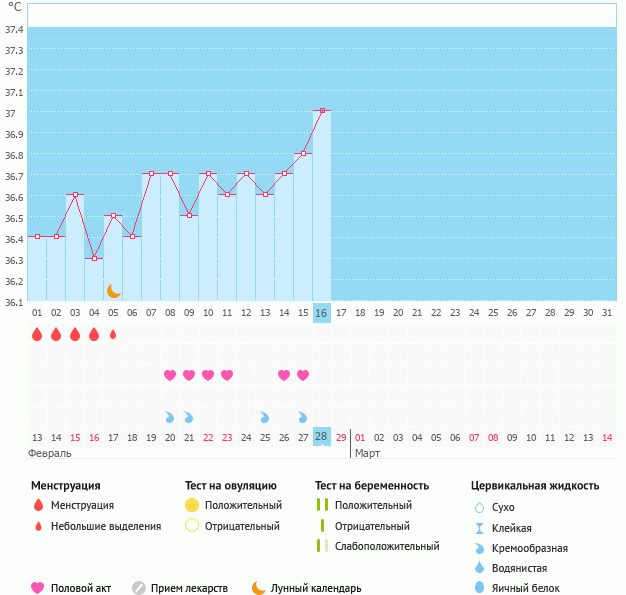Select the highlighted calendar date 28

(x=321, y=437)
